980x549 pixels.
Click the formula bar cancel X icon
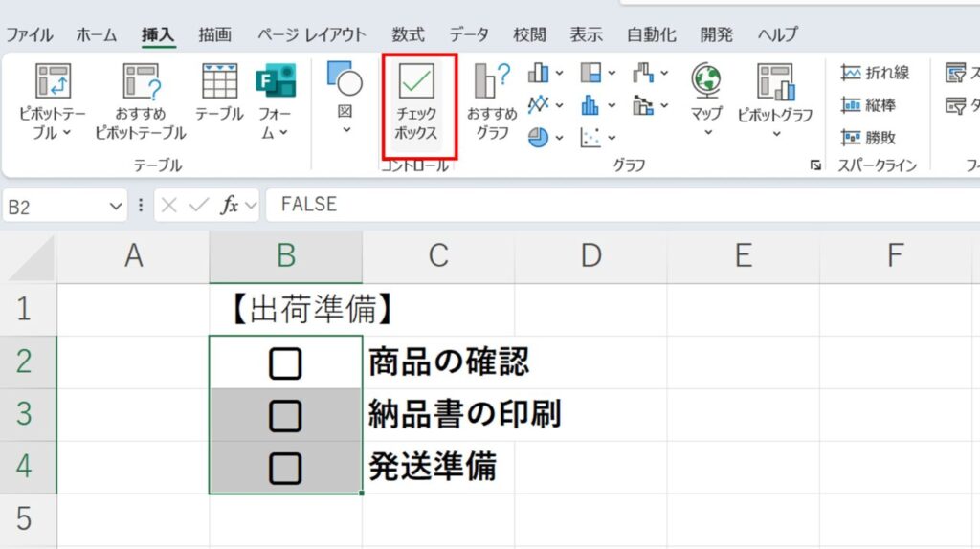[x=168, y=205]
